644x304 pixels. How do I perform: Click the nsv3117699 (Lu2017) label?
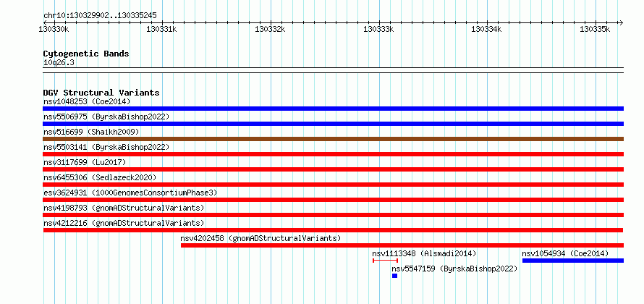click(85, 162)
